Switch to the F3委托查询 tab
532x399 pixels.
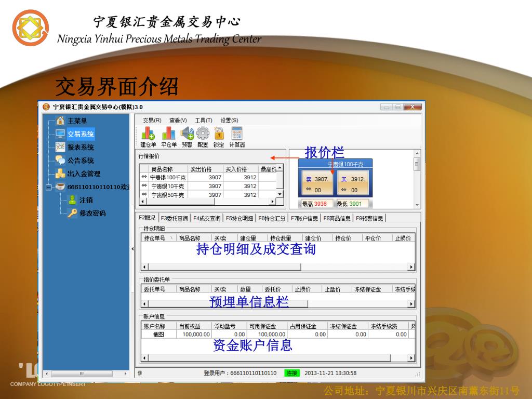point(174,219)
